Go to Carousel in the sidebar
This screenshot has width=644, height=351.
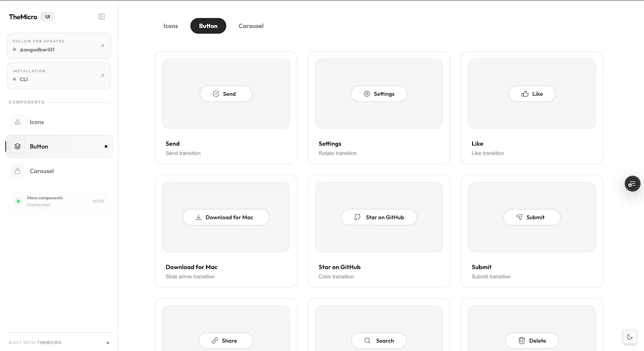point(59,171)
